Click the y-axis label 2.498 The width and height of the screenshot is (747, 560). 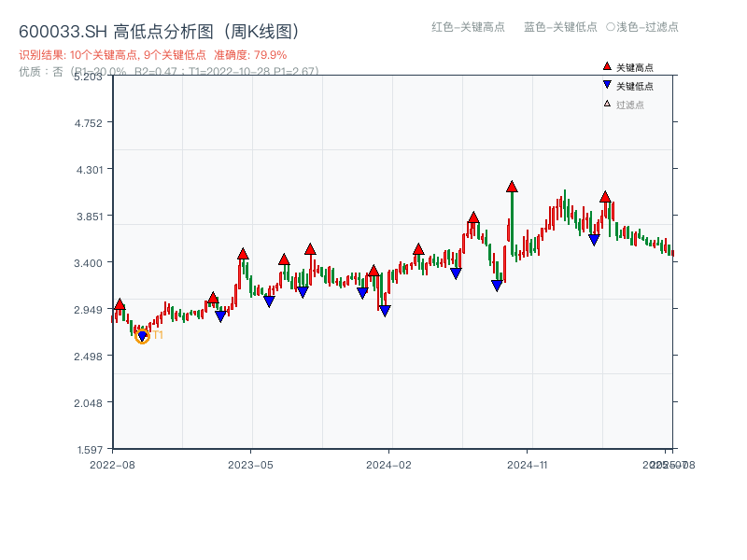pos(88,357)
